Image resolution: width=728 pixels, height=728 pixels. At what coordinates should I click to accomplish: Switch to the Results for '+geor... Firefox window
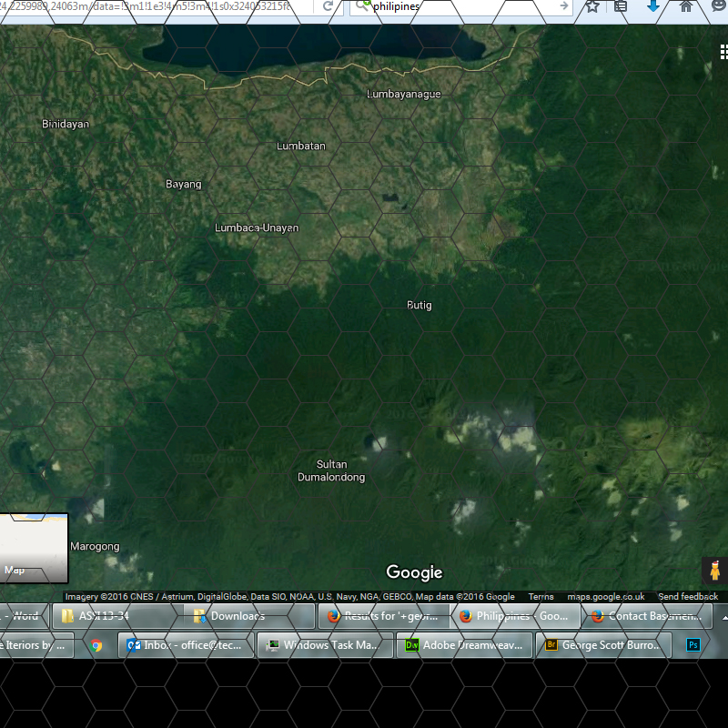click(x=383, y=616)
